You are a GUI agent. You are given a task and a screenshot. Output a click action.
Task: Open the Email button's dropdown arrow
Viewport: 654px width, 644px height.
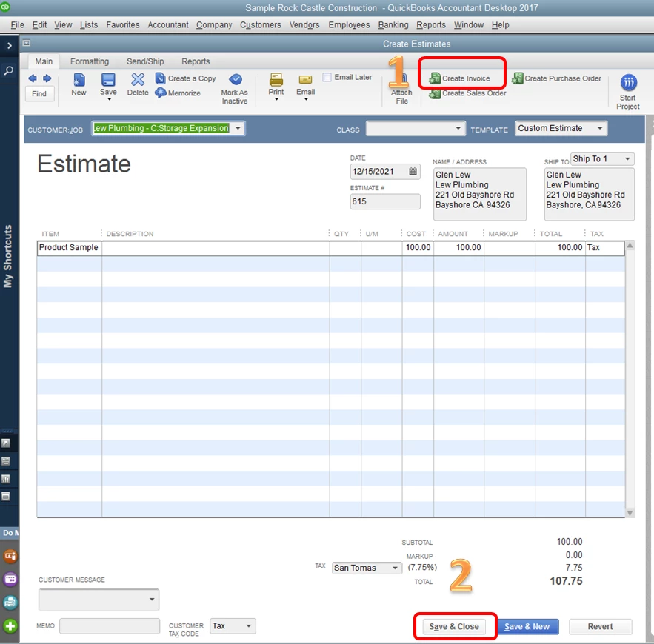[x=306, y=100]
